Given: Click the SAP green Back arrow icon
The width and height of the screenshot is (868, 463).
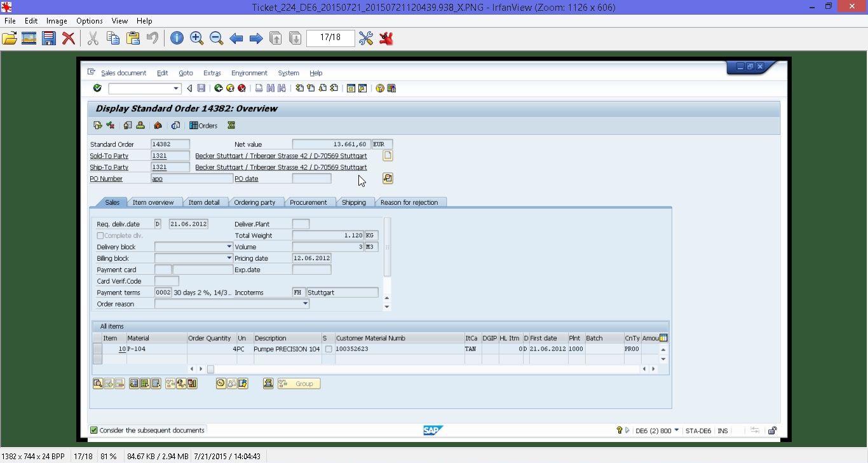Looking at the screenshot, I should pos(219,88).
